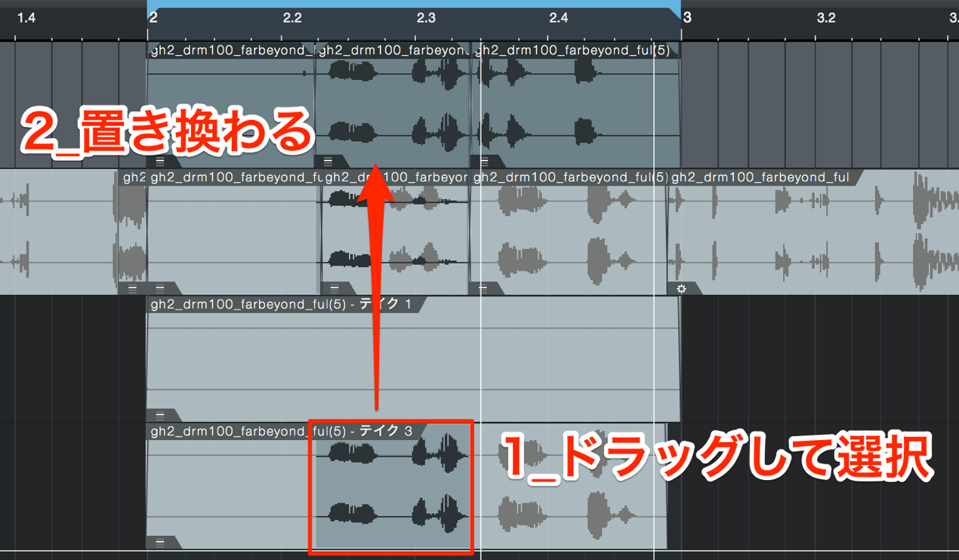Click ruler position 2.3

[425, 17]
